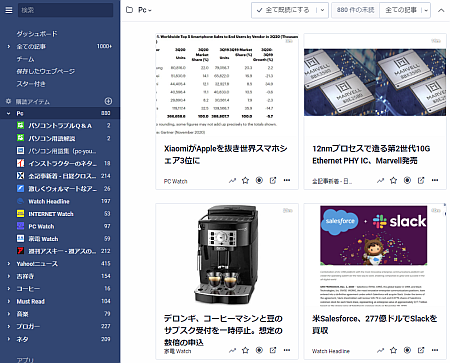
Task: Star the Xiaomi article
Action: point(246,181)
